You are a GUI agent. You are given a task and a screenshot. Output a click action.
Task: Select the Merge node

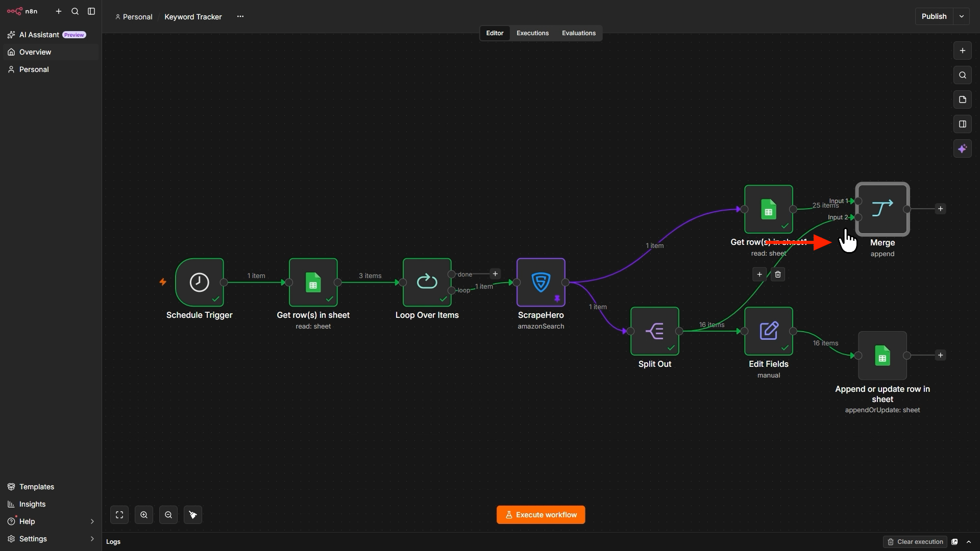pos(883,209)
